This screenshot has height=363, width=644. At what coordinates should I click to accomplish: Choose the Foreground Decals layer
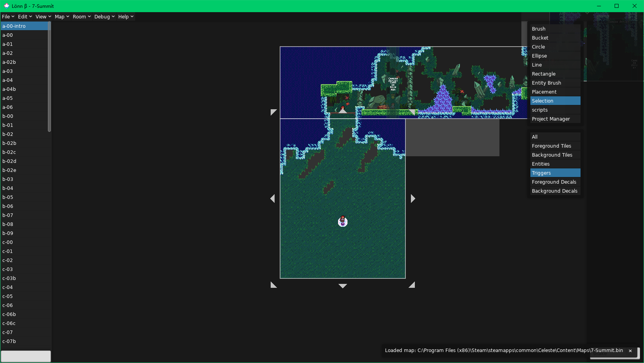point(555,182)
